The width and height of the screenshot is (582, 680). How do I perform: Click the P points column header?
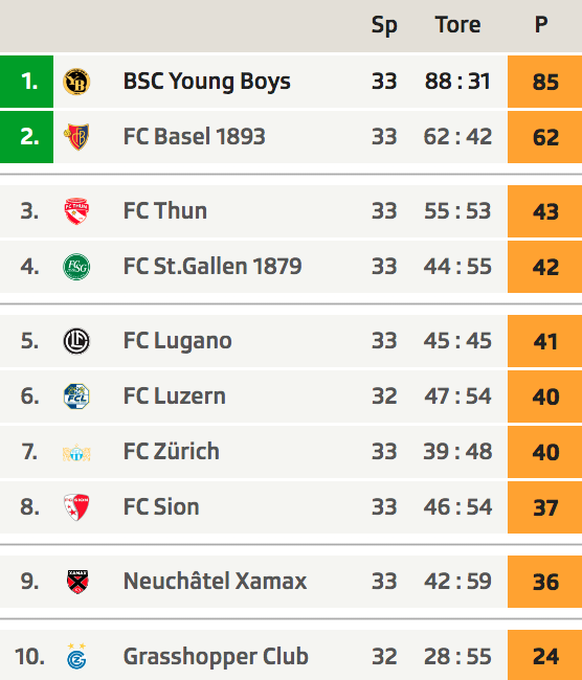tap(541, 25)
